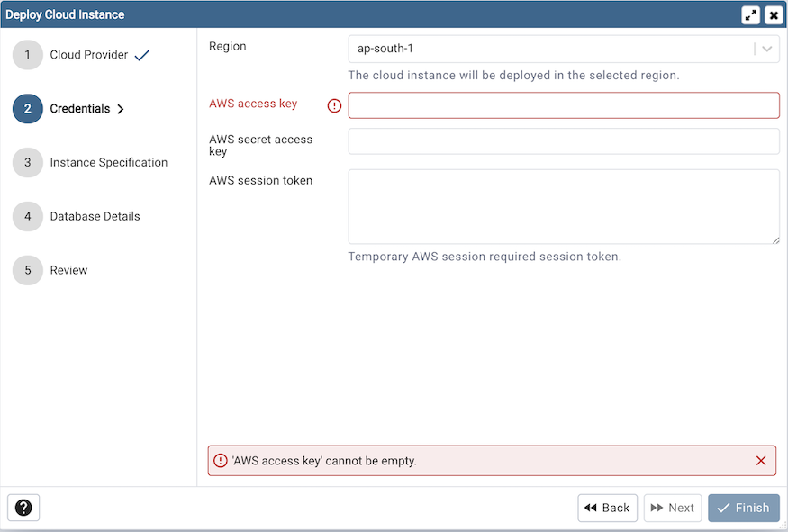Click inside the AWS secret access key field
788x532 pixels.
click(564, 141)
